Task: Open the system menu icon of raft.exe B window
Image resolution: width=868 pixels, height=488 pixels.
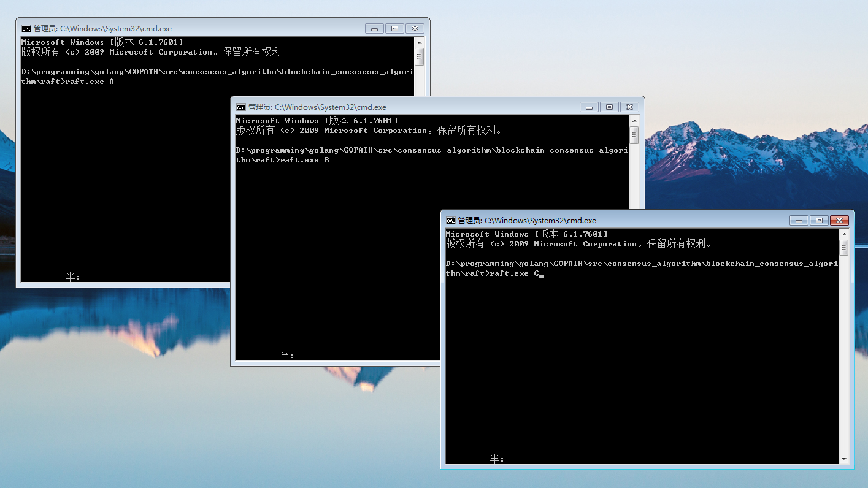Action: coord(240,107)
